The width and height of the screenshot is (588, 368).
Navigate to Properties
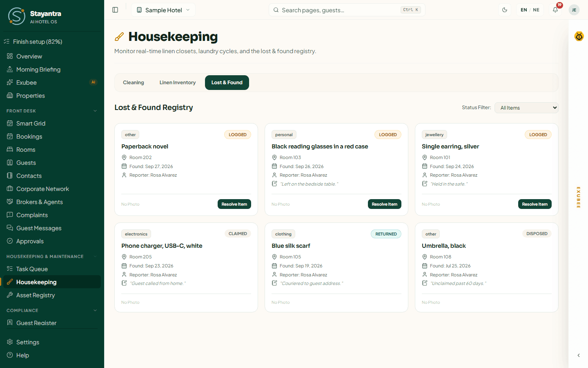52,96
